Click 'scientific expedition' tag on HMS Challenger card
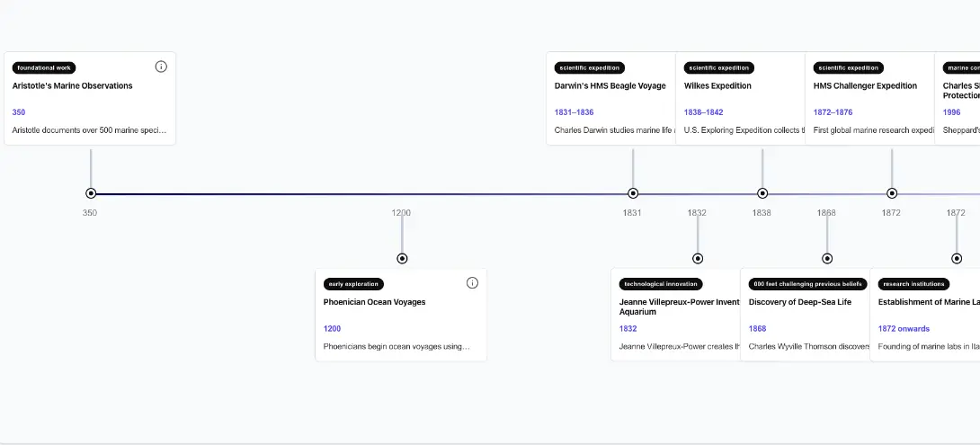The width and height of the screenshot is (980, 445). tap(849, 67)
